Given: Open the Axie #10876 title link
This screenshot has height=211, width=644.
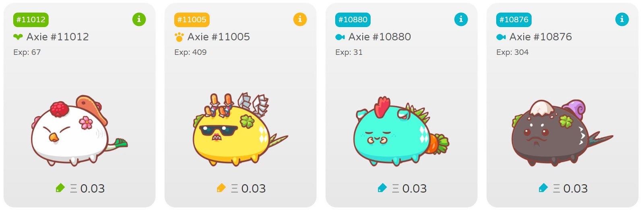Looking at the screenshot, I should coord(541,37).
